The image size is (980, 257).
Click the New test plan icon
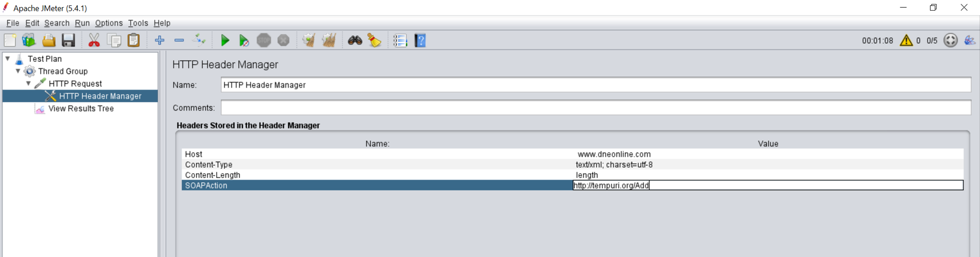[x=10, y=40]
